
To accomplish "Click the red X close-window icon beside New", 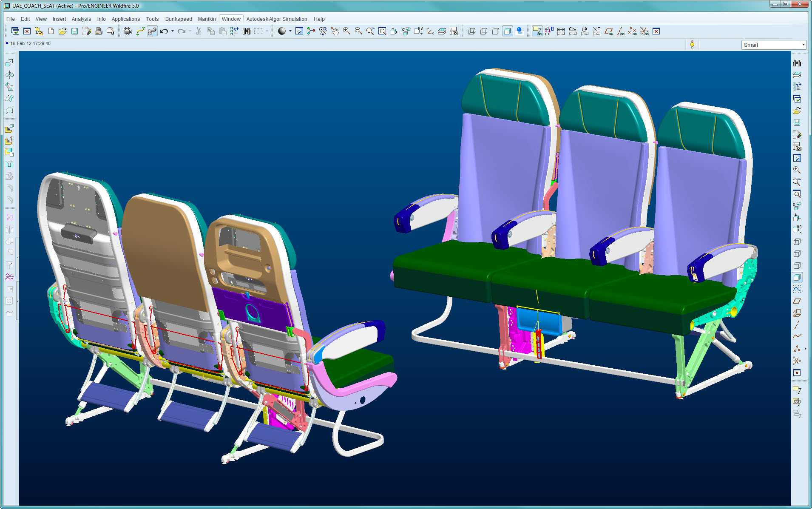I will (27, 31).
